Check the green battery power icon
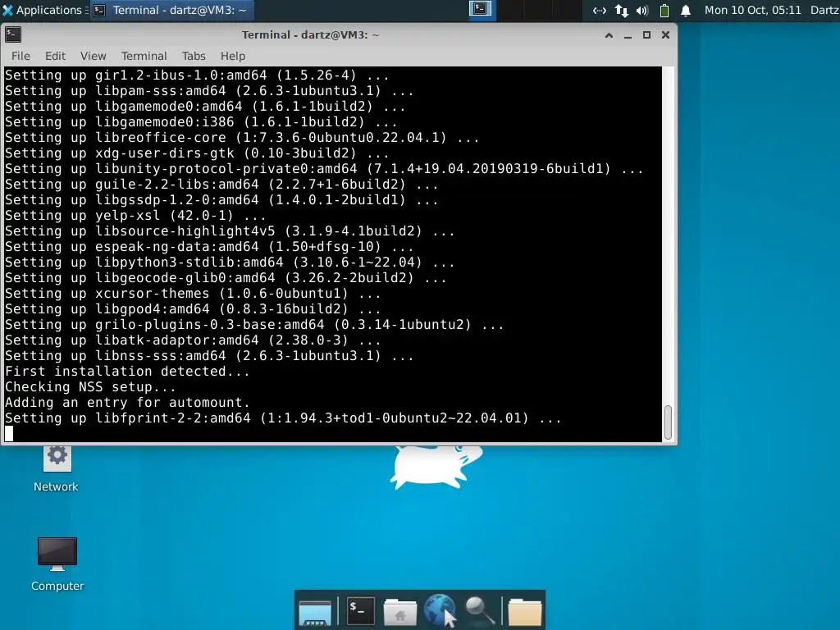The height and width of the screenshot is (630, 840). coord(664,11)
